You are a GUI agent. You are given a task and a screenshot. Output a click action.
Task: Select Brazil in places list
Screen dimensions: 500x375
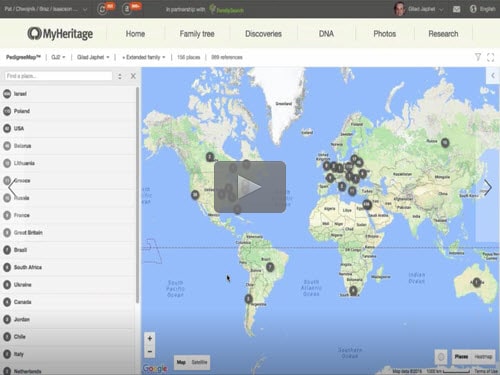pyautogui.click(x=68, y=250)
